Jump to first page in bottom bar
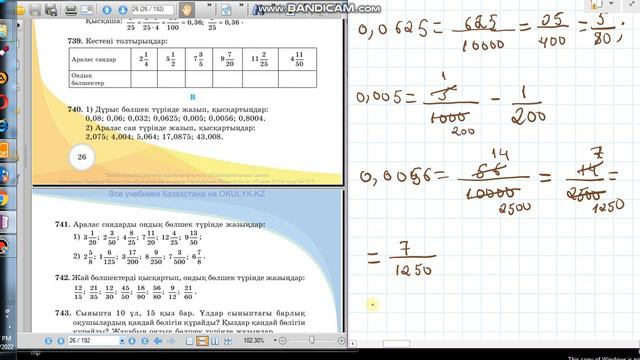This screenshot has height=360, width=640. 48,340
